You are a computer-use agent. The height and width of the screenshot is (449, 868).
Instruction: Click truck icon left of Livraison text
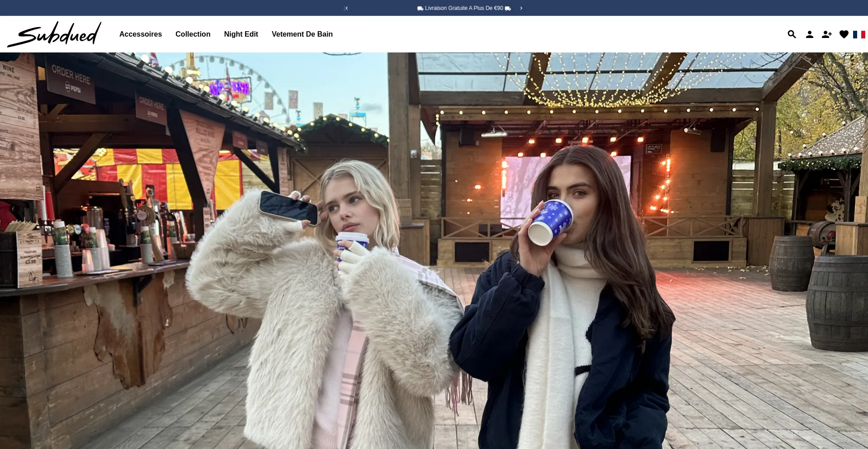coord(420,8)
